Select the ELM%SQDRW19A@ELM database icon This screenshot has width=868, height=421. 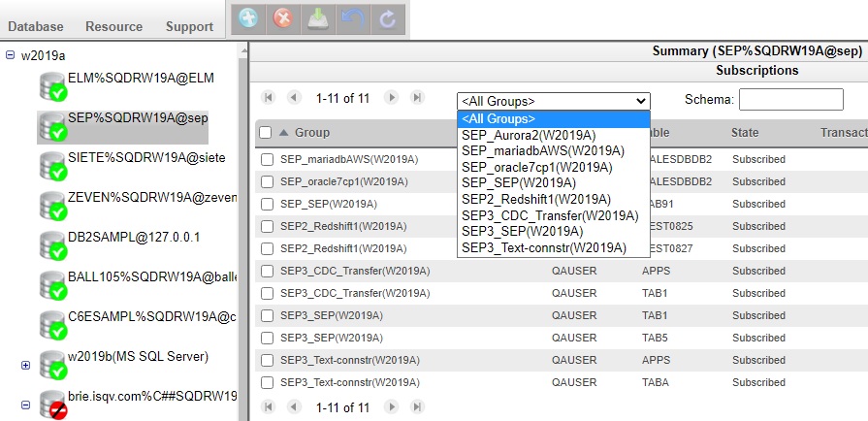(51, 85)
